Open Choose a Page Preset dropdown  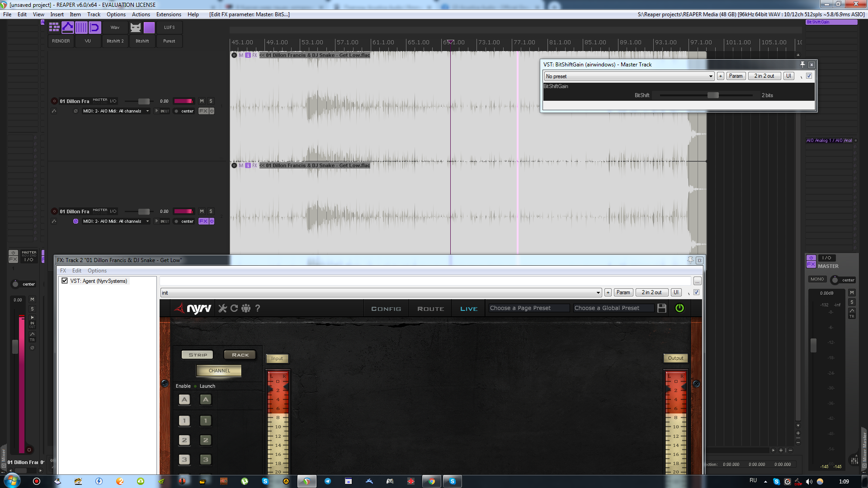[529, 308]
